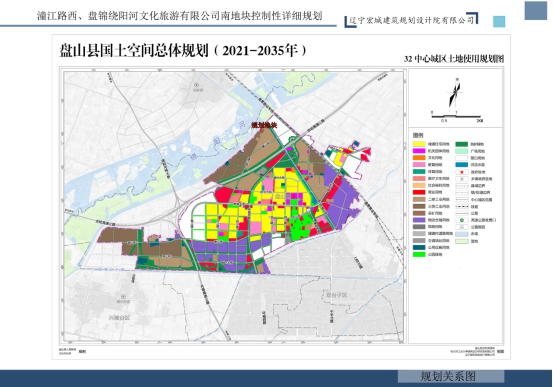This screenshot has height=387, width=553.
Task: Click the 规划关系图 label in the footer
Action: 448,376
